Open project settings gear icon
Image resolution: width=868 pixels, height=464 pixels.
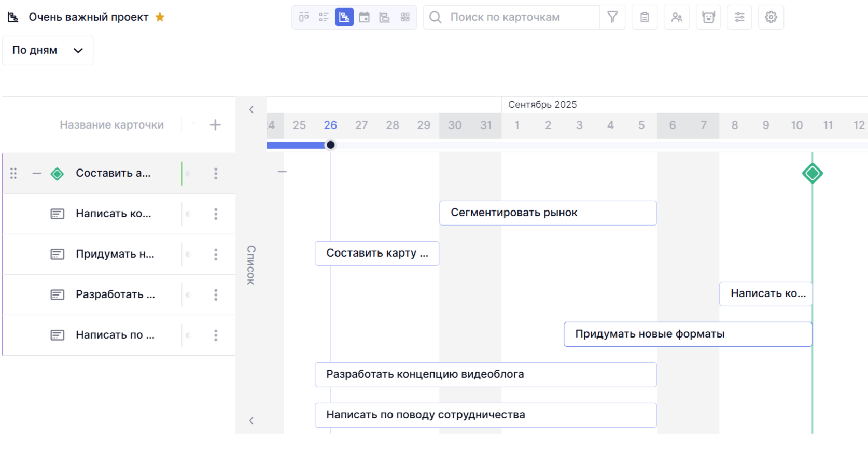coord(771,17)
